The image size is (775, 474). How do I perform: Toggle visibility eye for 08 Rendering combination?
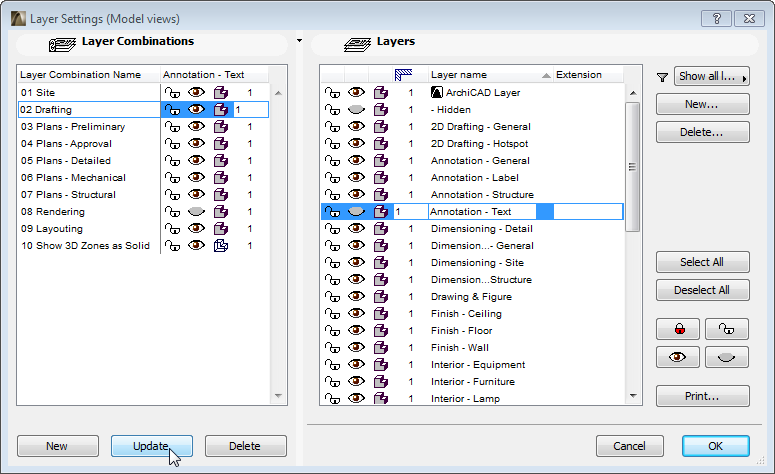pyautogui.click(x=196, y=212)
